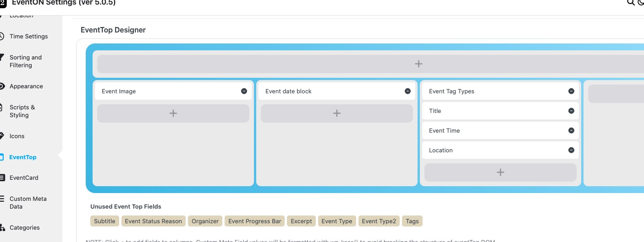Open the Appearance settings tab
Viewport: 644px width, 242px height.
(x=26, y=86)
